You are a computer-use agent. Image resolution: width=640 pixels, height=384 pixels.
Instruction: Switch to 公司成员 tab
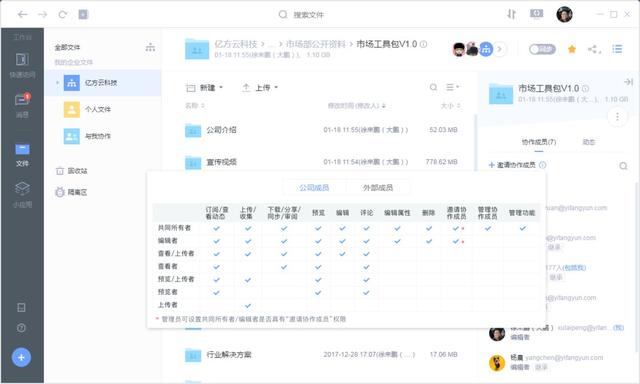point(314,188)
